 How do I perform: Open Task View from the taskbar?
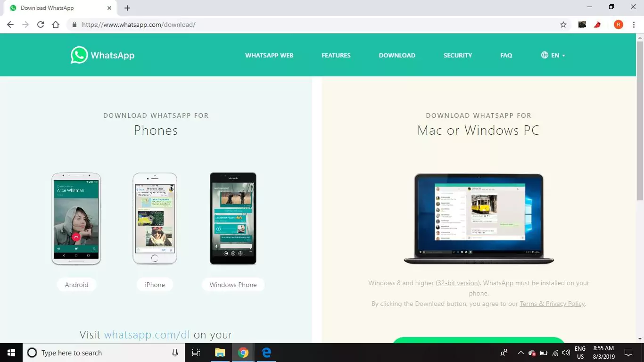[196, 353]
